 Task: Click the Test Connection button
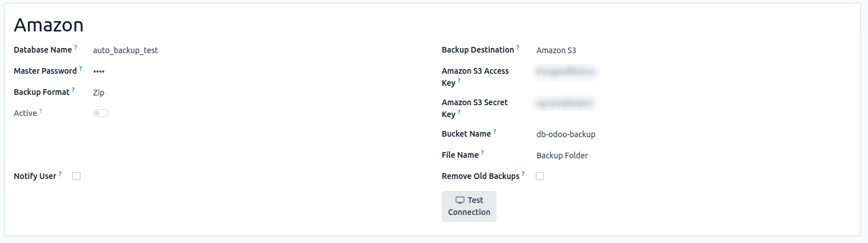(x=469, y=206)
